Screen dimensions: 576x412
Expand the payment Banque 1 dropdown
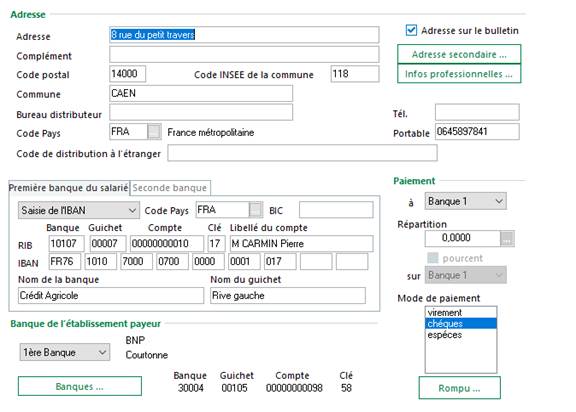(x=465, y=201)
